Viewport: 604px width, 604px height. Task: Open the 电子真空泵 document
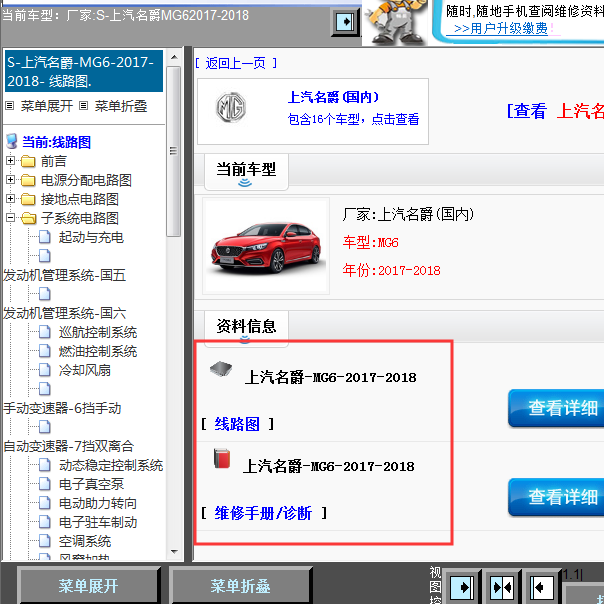coord(91,484)
